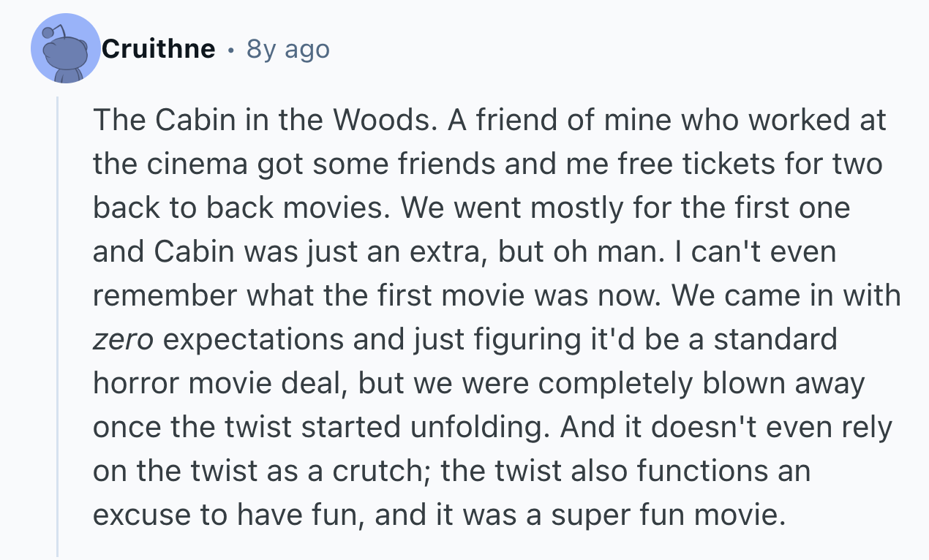Screen dimensions: 929x560
Task: Click the antenna on the avatar snoo icon
Action: (x=48, y=33)
